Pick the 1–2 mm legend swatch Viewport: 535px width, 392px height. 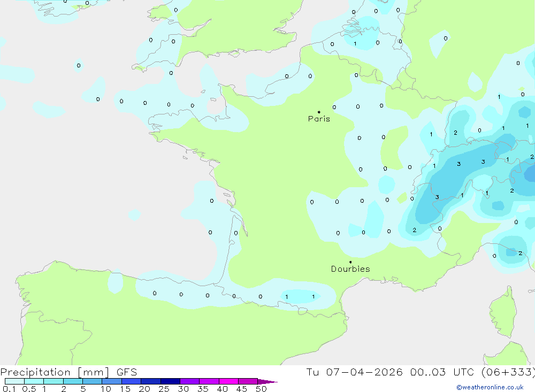coord(53,381)
